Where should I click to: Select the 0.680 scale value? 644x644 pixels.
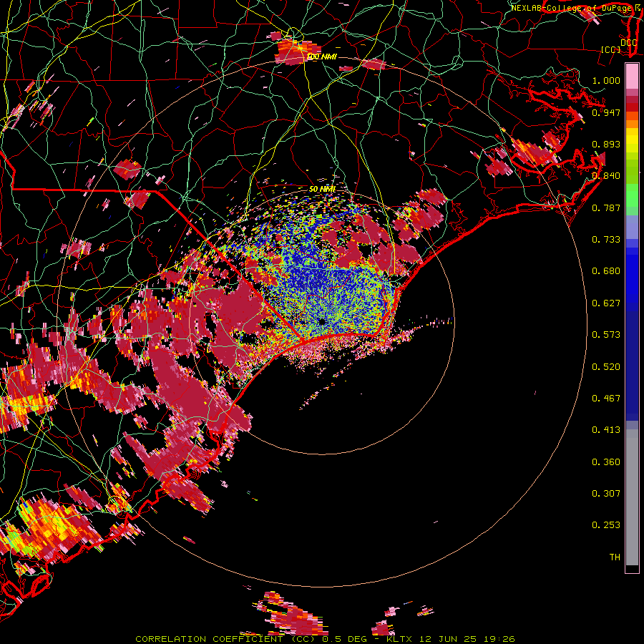pyautogui.click(x=606, y=271)
